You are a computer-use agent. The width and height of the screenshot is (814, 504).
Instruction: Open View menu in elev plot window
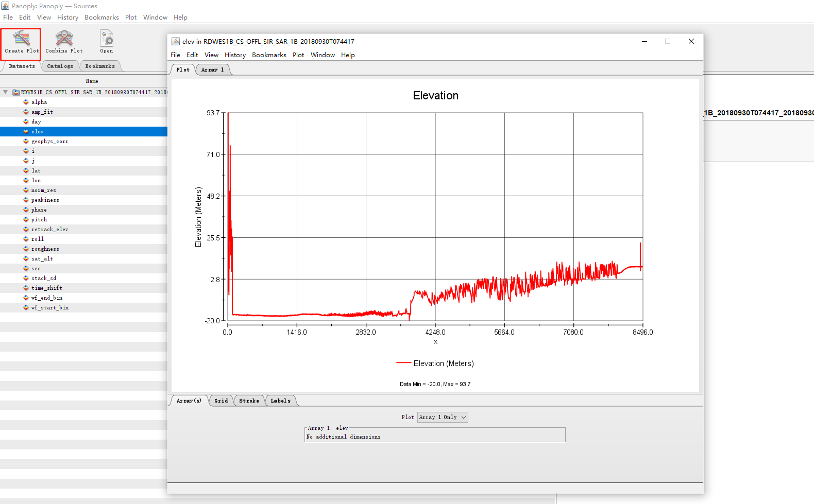coord(211,55)
